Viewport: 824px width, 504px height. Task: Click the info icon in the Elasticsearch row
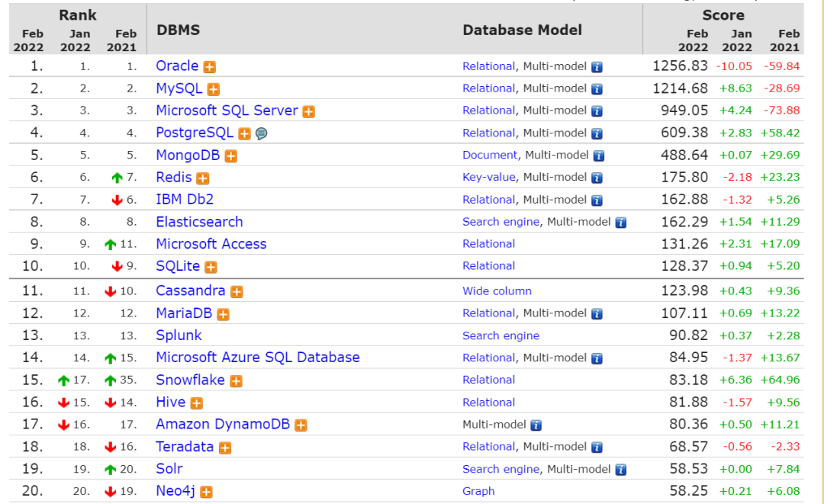coord(621,223)
